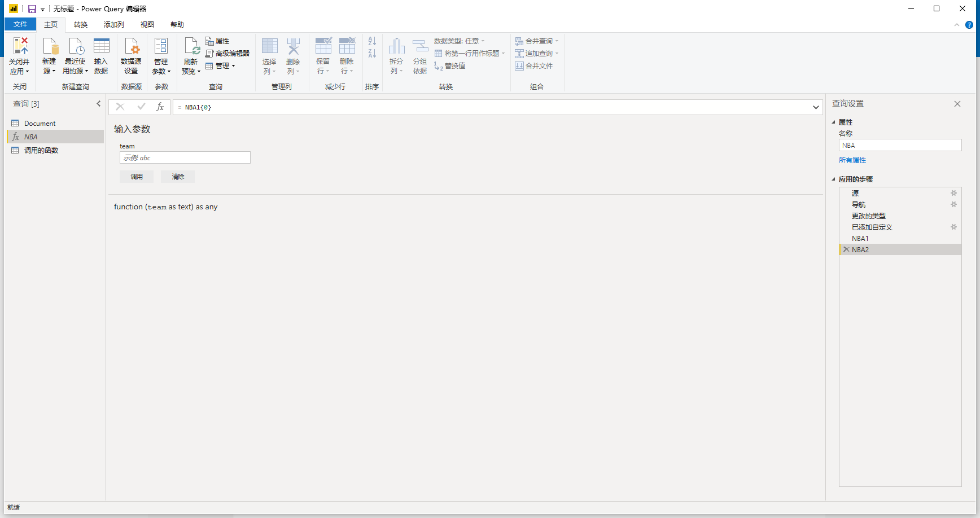Select the 调用的函数 query
980x518 pixels.
click(x=55, y=150)
